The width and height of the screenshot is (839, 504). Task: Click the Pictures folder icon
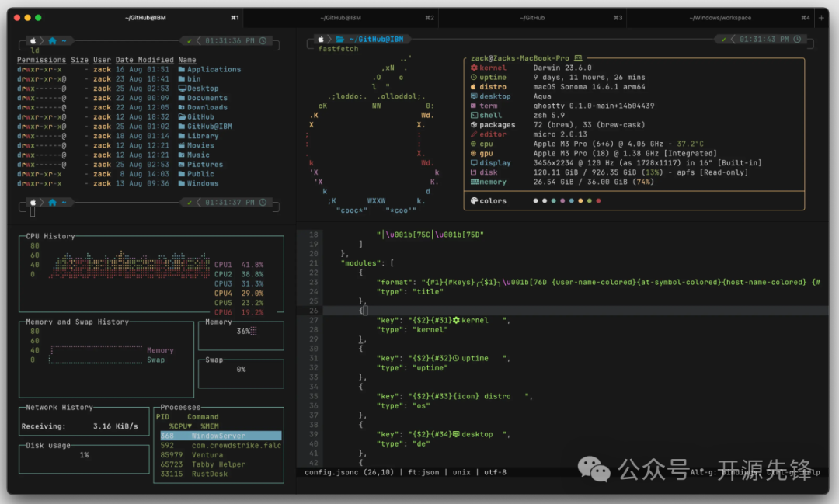[x=181, y=165]
